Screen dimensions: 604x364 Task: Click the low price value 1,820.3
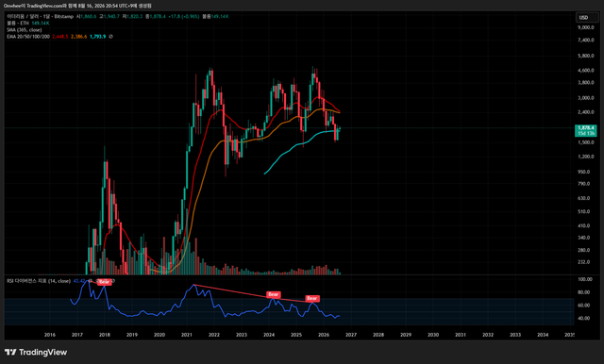(x=134, y=17)
